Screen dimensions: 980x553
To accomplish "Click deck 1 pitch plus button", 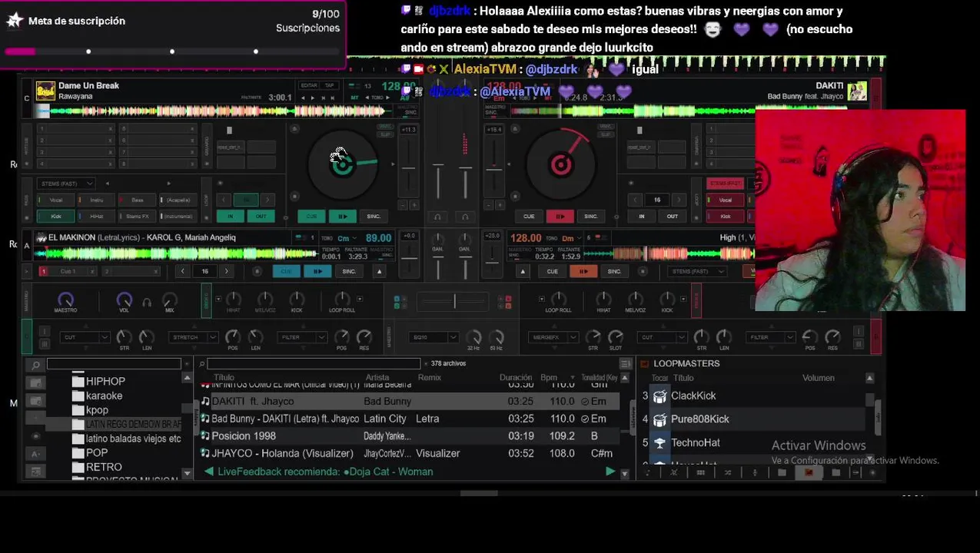I will [x=414, y=205].
